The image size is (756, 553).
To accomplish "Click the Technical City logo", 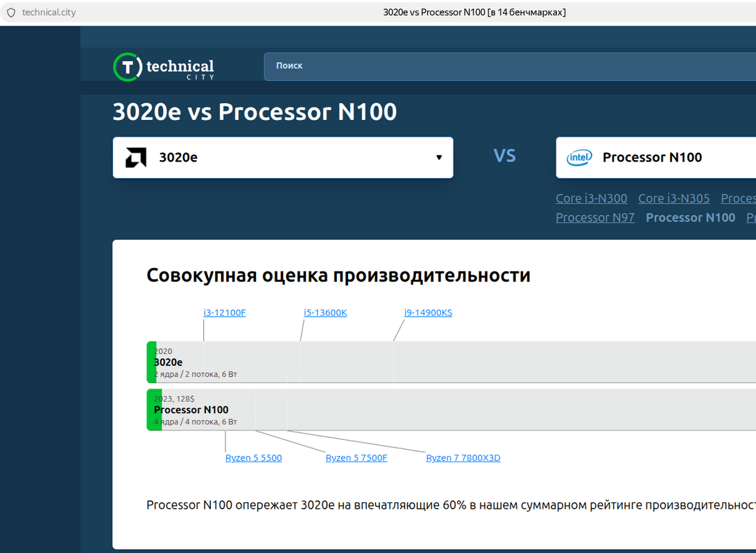I will click(164, 67).
